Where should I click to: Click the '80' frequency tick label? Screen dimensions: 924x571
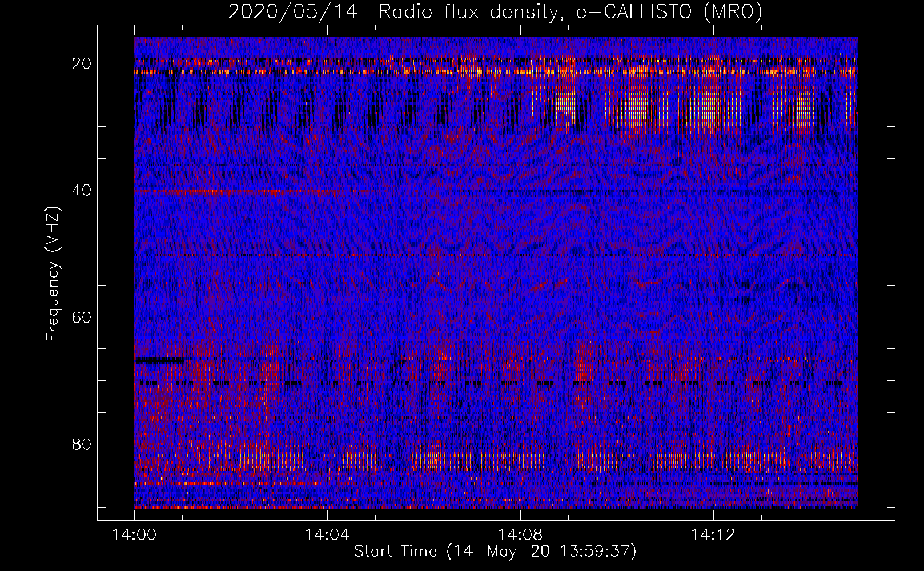[x=82, y=444]
